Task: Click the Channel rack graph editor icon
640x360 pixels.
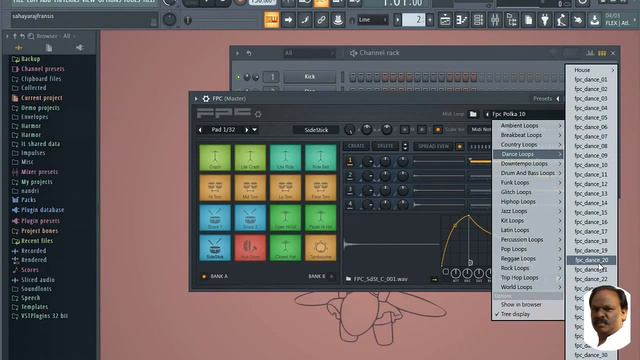Action: pyautogui.click(x=590, y=53)
